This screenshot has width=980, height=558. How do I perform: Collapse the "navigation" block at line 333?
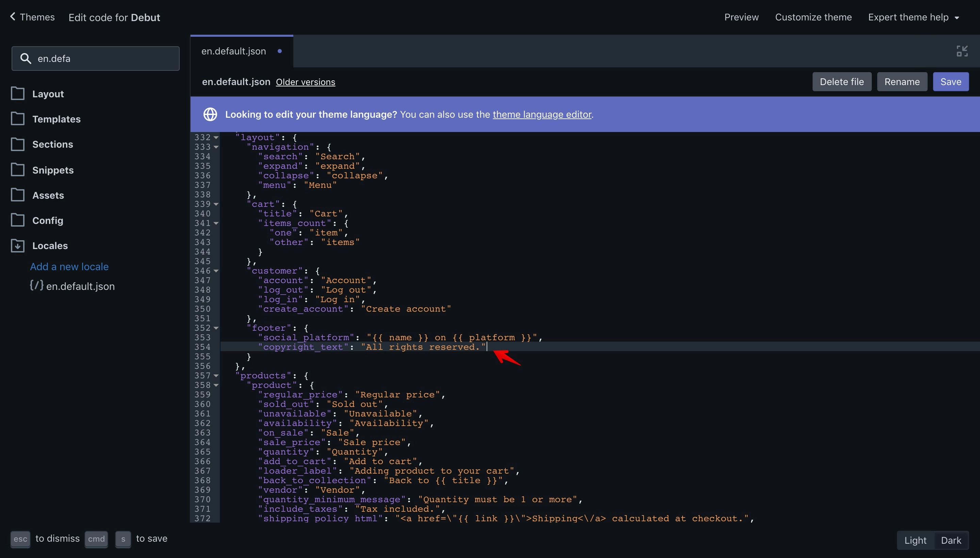point(216,147)
